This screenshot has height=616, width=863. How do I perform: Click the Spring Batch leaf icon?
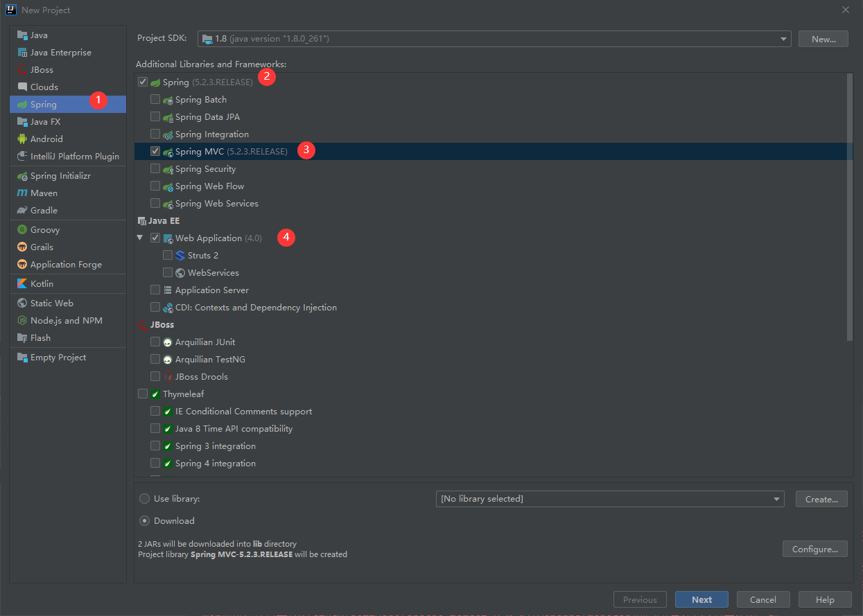168,99
